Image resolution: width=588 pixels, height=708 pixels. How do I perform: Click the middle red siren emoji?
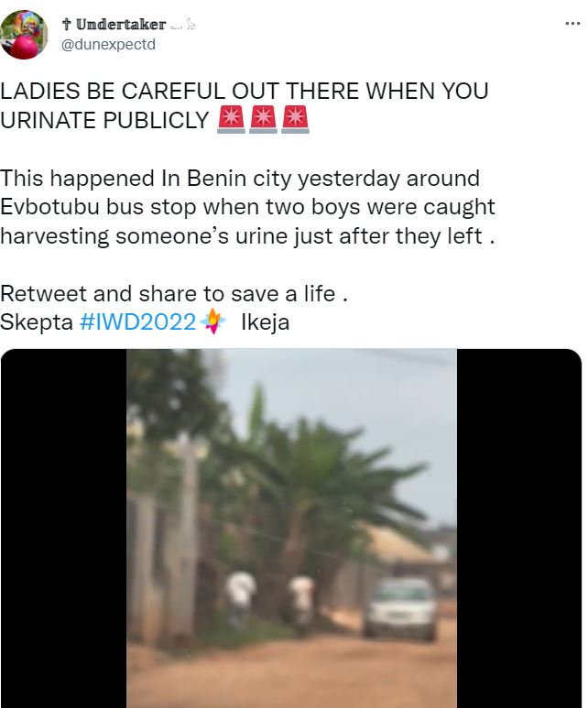click(x=263, y=119)
